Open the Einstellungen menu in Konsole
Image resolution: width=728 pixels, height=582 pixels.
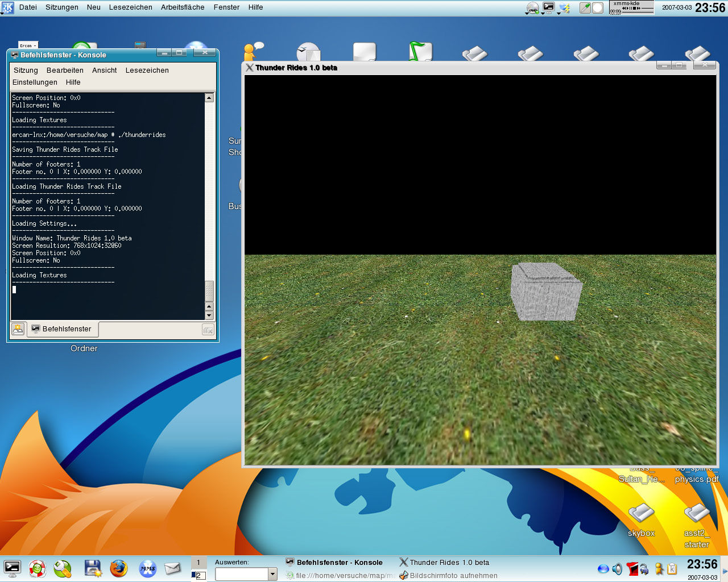(35, 82)
